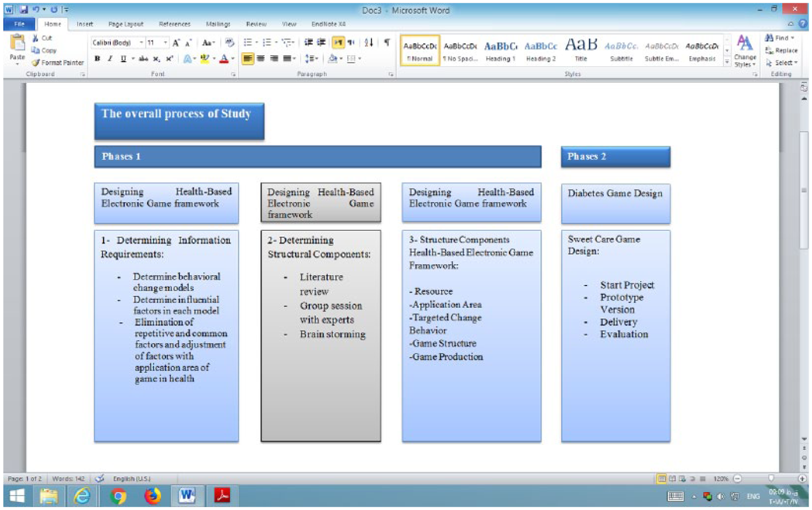Screen dimensions: 812x510
Task: Launch Firefox from the taskbar
Action: (x=152, y=495)
